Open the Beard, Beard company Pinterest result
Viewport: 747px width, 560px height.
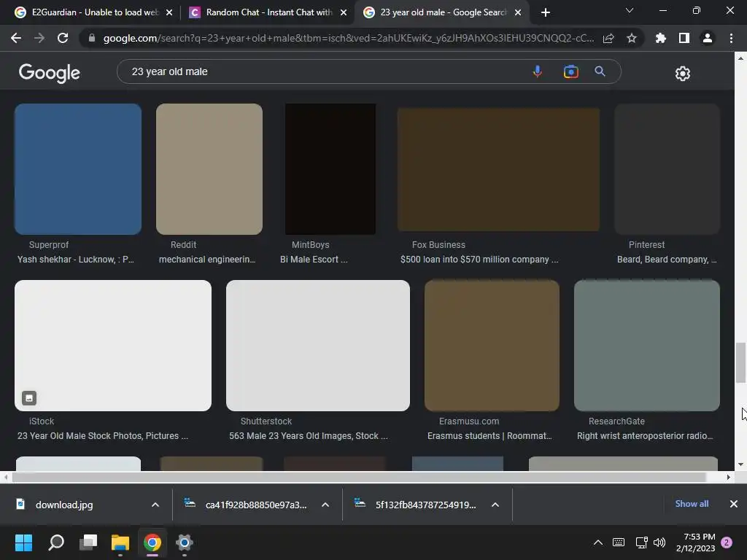667,260
